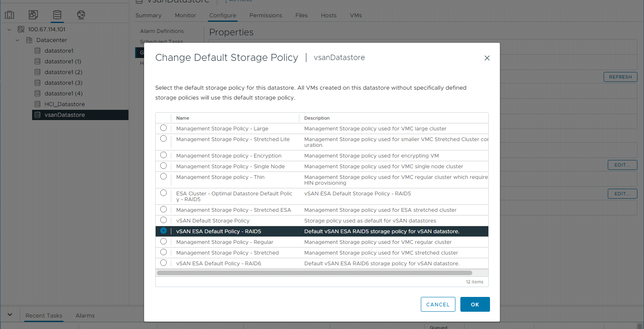Select datastore1 (3) in inventory tree

pos(63,83)
